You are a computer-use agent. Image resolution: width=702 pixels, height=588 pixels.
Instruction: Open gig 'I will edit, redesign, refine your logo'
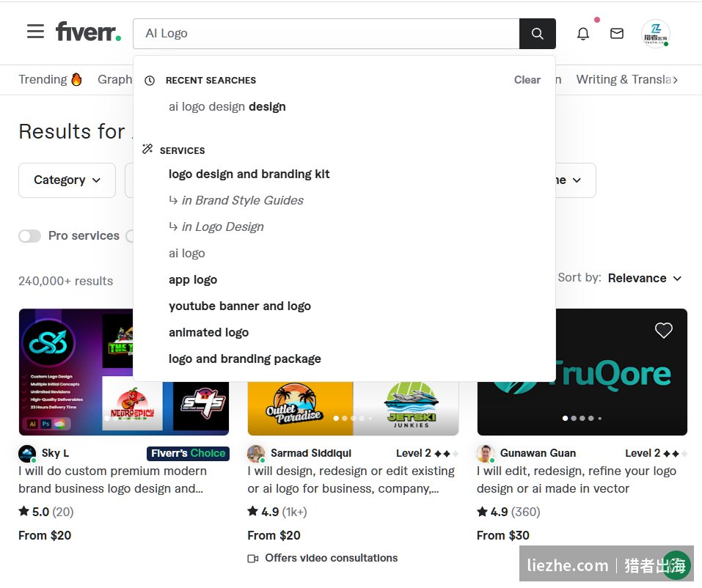click(576, 479)
